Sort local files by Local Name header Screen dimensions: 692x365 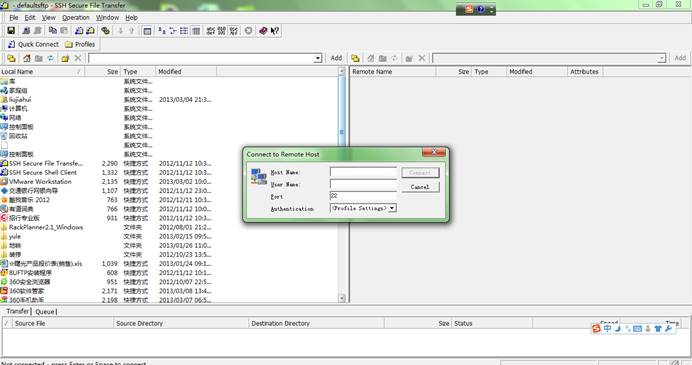point(42,71)
